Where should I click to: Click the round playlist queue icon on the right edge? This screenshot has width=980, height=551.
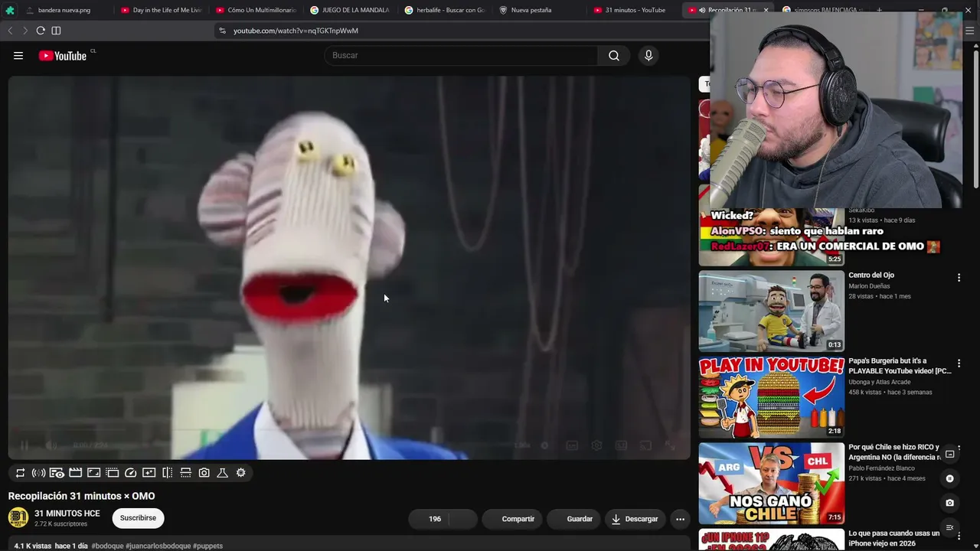point(949,527)
